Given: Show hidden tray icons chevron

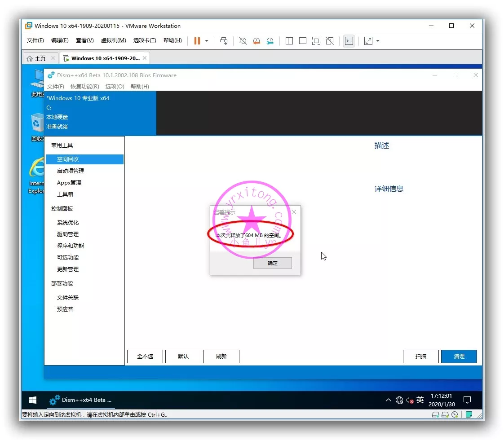Looking at the screenshot, I should click(x=389, y=400).
